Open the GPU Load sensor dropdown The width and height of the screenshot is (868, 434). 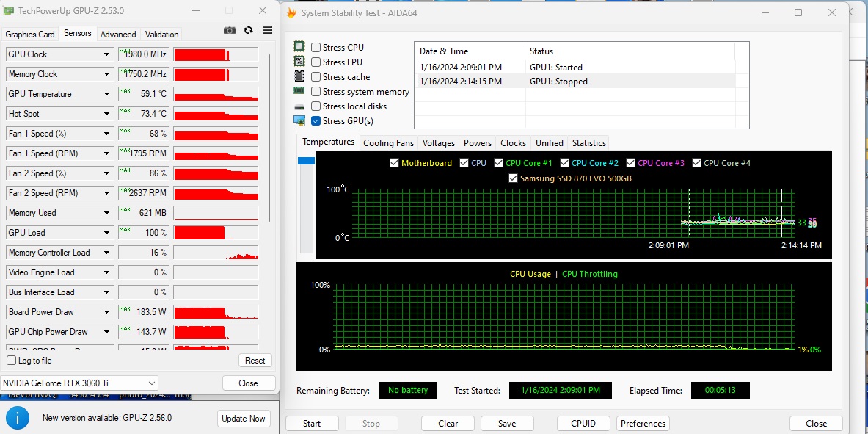106,233
